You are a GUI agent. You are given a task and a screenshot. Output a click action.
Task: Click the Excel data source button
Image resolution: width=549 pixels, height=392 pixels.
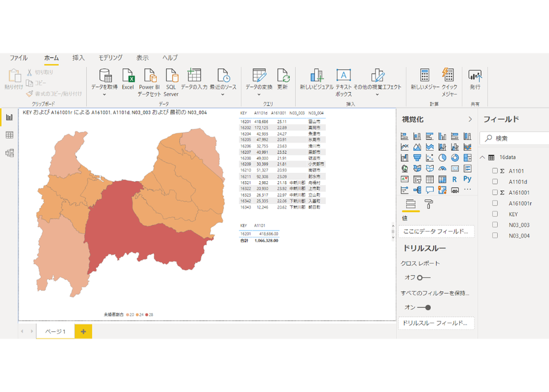tap(128, 79)
